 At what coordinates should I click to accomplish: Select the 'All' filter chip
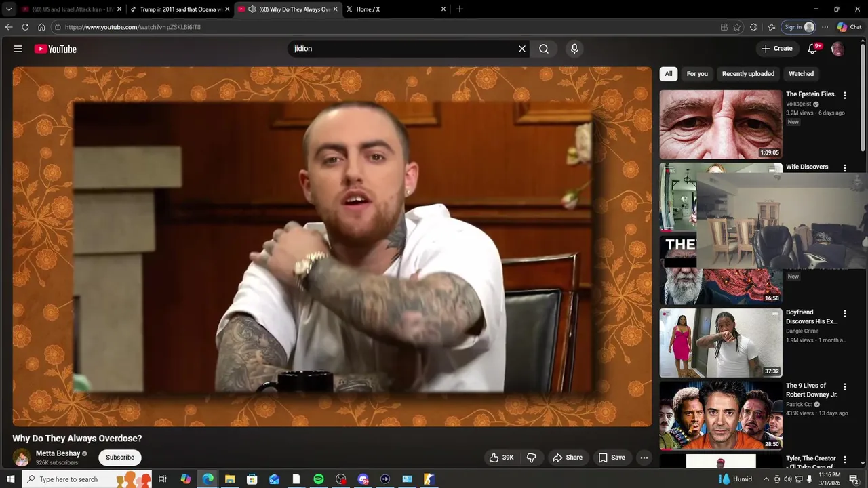point(669,74)
